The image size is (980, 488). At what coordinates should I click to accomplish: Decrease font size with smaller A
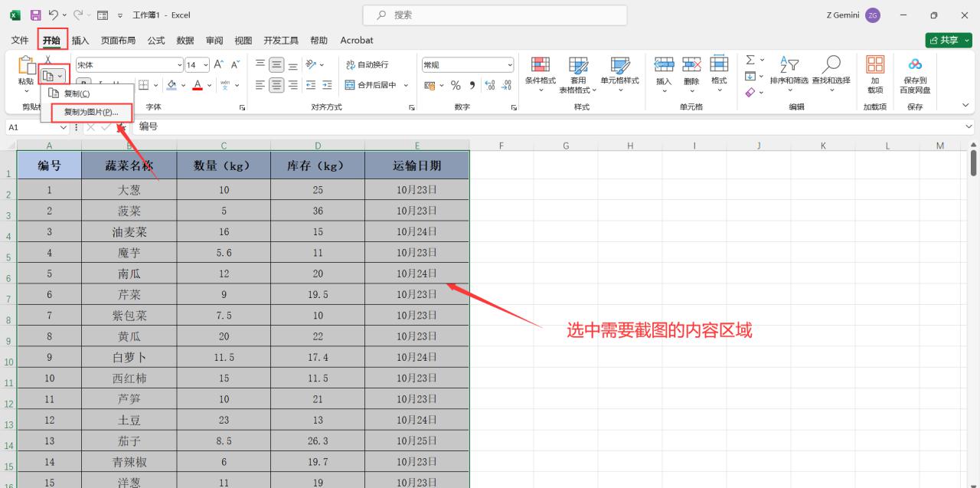[235, 64]
